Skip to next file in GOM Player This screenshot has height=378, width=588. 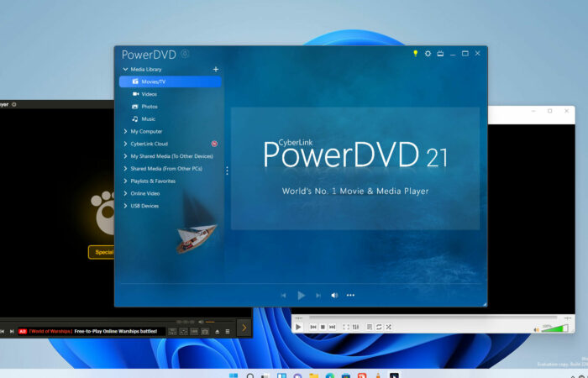[x=12, y=332]
